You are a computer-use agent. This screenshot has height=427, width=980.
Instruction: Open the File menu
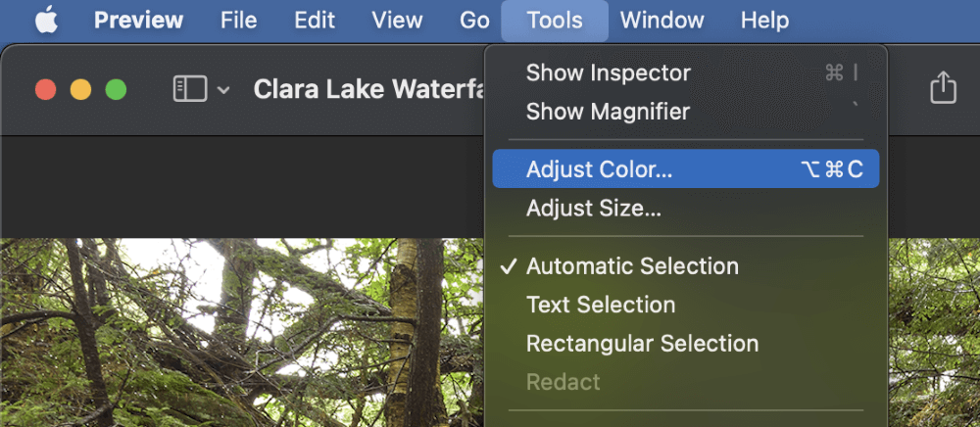click(239, 21)
